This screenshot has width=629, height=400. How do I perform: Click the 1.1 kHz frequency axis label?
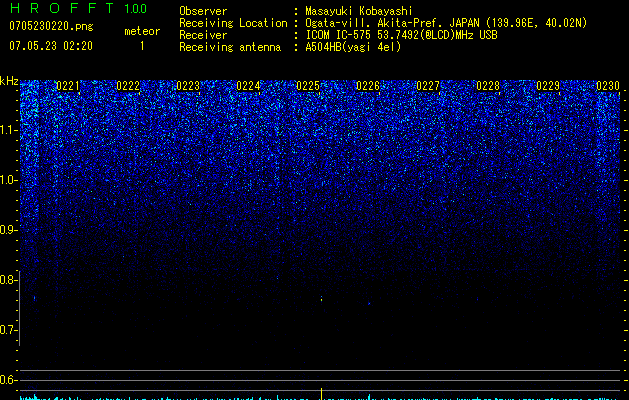tap(9, 130)
